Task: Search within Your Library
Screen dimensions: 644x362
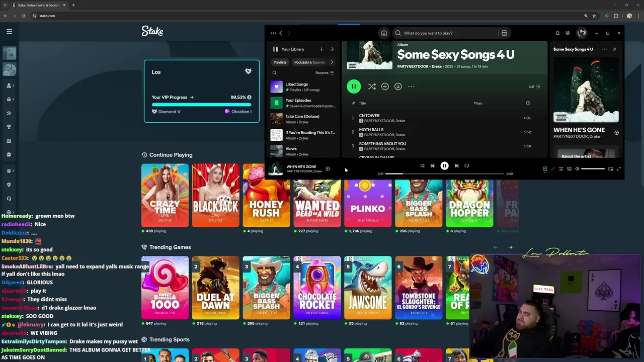Action: tap(275, 73)
